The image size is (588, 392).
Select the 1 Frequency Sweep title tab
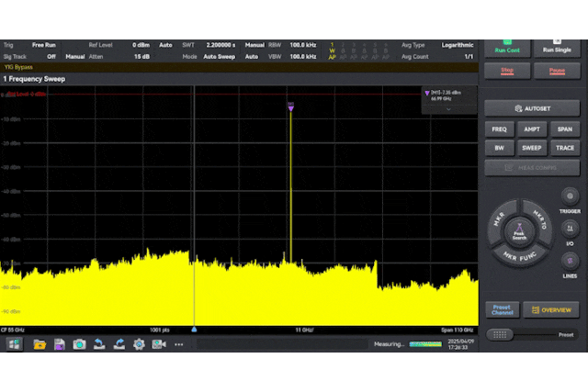34,79
